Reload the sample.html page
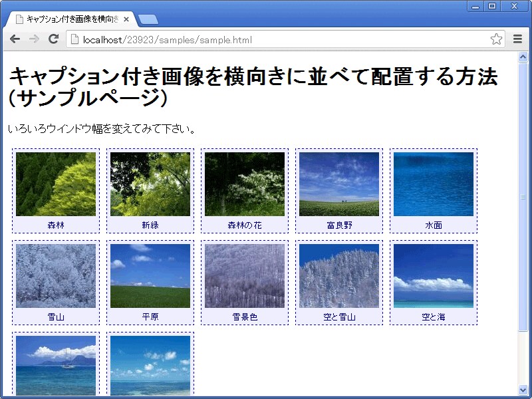 [54, 40]
